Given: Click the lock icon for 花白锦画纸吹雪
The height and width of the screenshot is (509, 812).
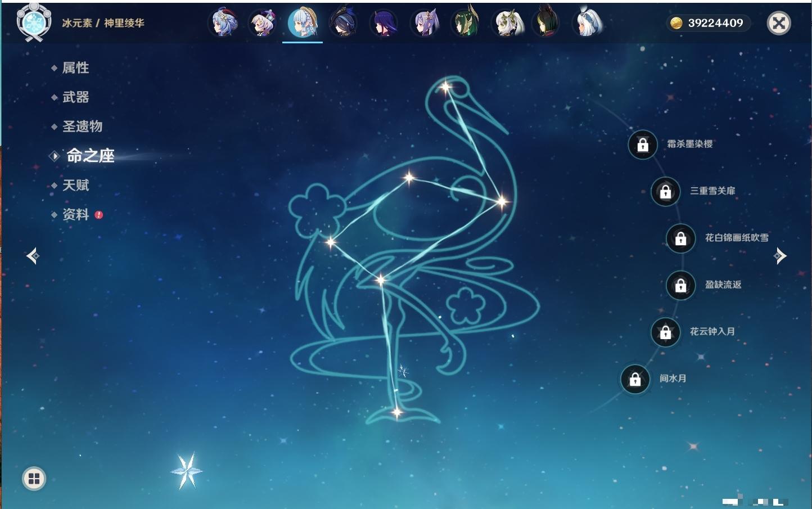Looking at the screenshot, I should (680, 238).
